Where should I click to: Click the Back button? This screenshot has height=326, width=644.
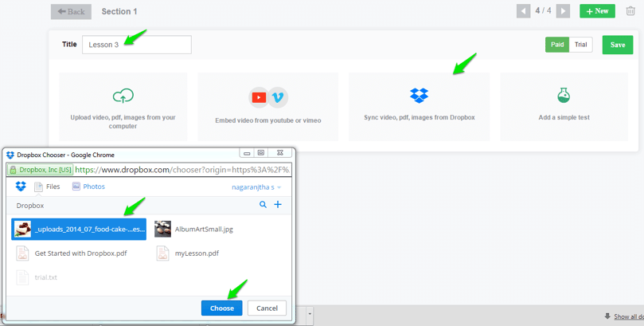point(71,11)
